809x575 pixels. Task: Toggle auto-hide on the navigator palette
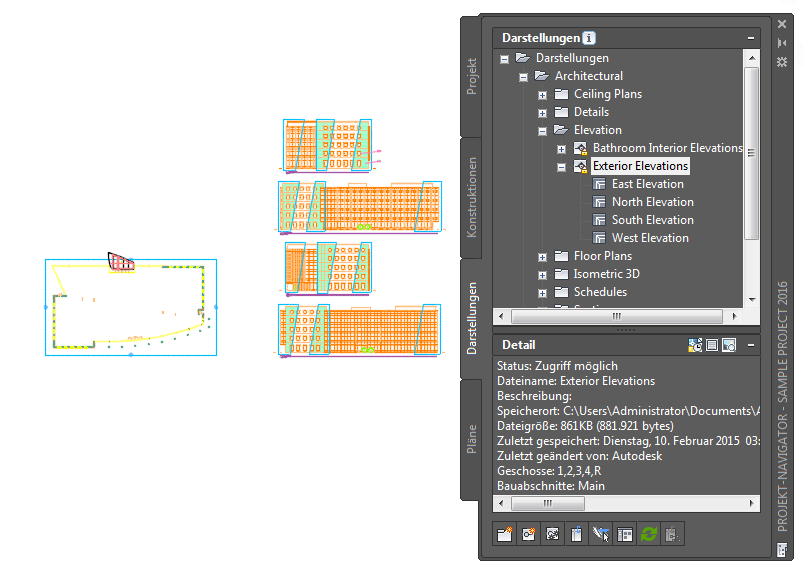(x=782, y=43)
